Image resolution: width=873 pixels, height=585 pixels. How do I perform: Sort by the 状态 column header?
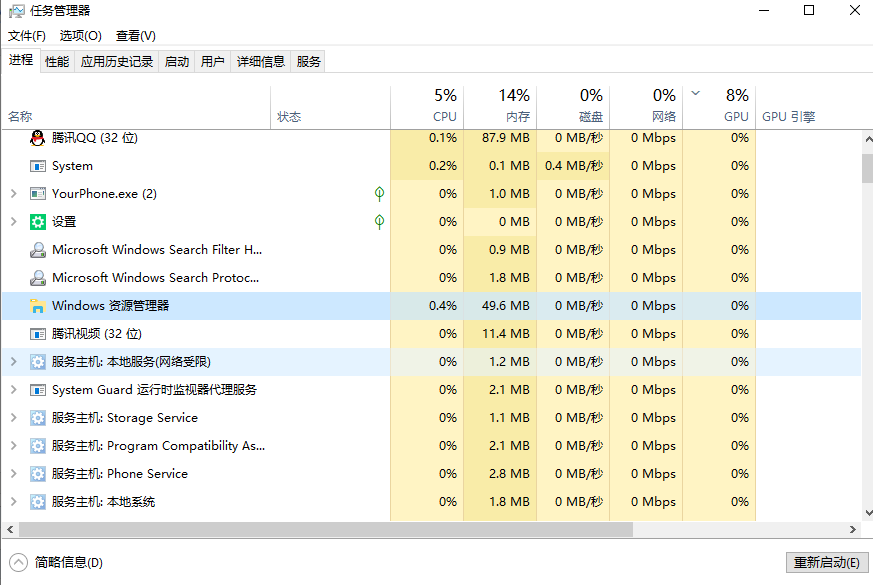pos(331,107)
